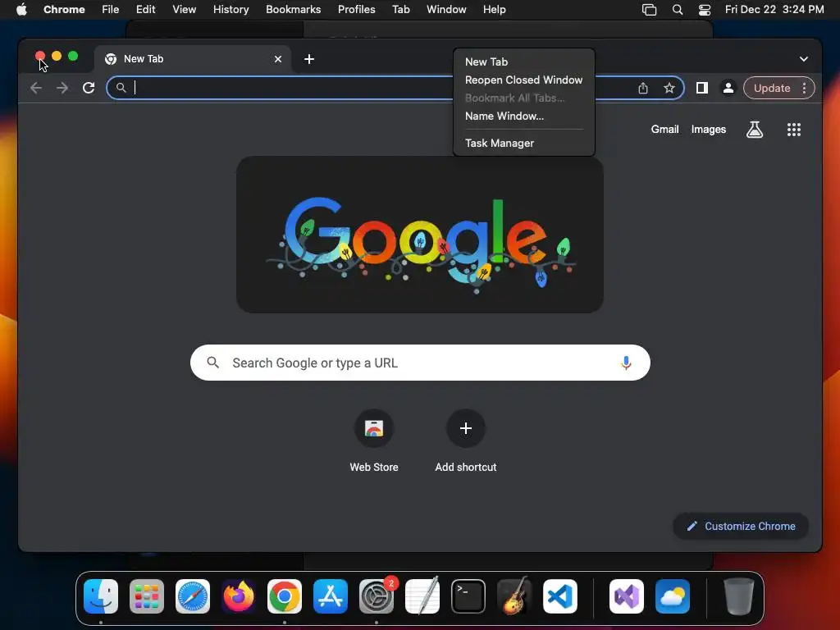
Task: Open a new tab with plus button
Action: pyautogui.click(x=309, y=59)
